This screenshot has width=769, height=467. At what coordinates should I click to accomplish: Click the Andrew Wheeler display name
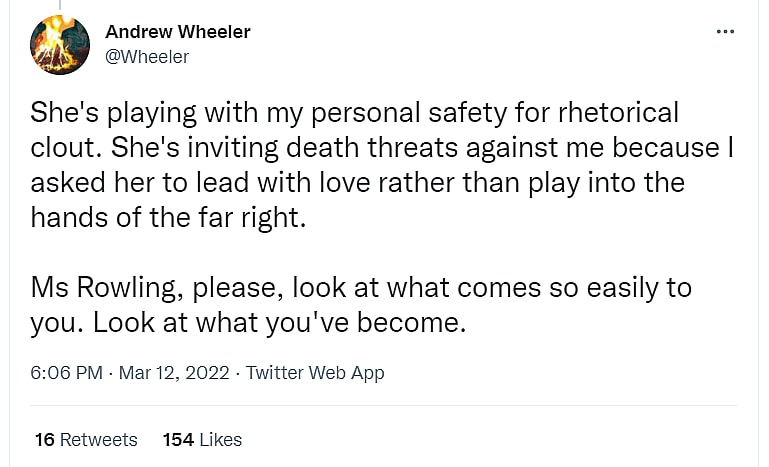click(178, 32)
